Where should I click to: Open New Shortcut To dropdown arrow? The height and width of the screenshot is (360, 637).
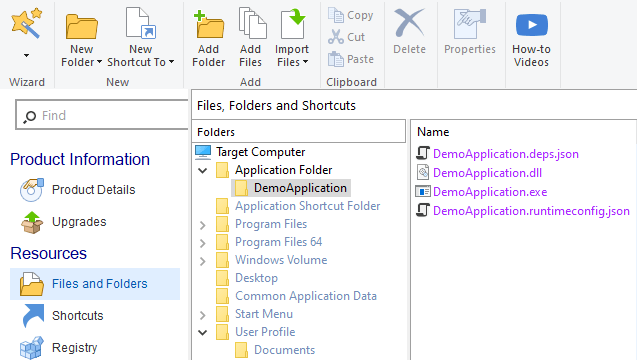(x=171, y=62)
